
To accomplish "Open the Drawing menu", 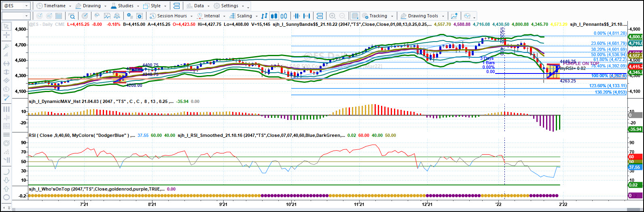I will coord(91,6).
